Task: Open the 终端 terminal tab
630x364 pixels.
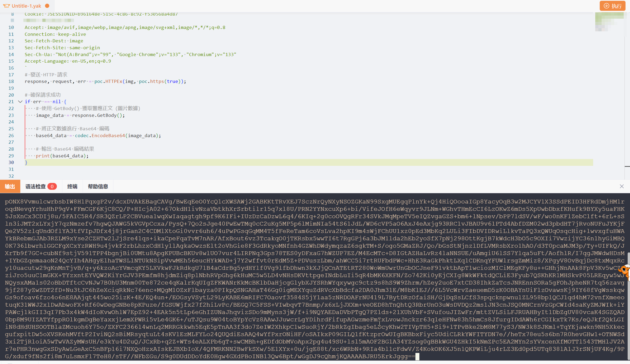Action: click(72, 186)
